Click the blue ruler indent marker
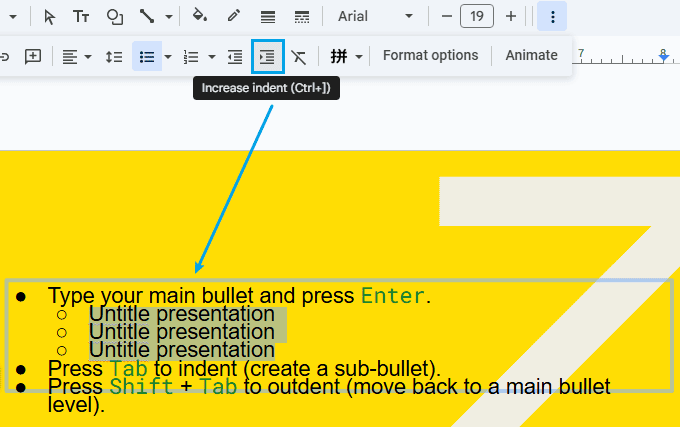The width and height of the screenshot is (680, 427). (x=663, y=55)
